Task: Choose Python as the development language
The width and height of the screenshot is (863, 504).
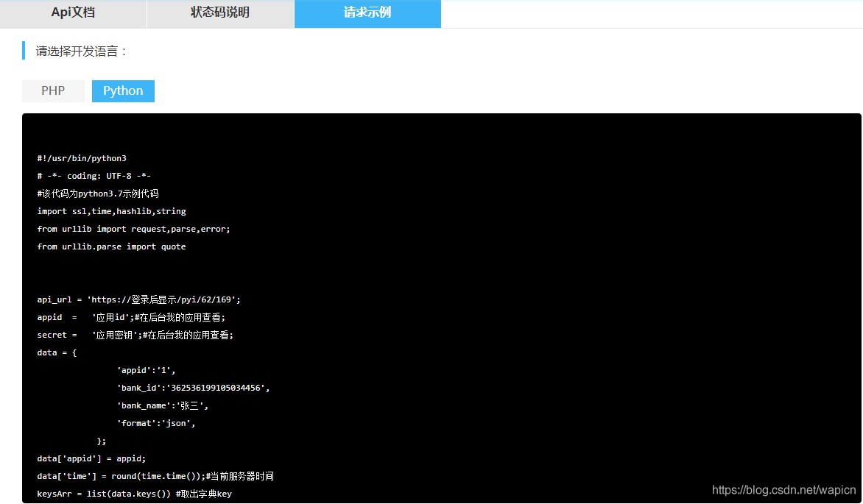Action: 123,90
